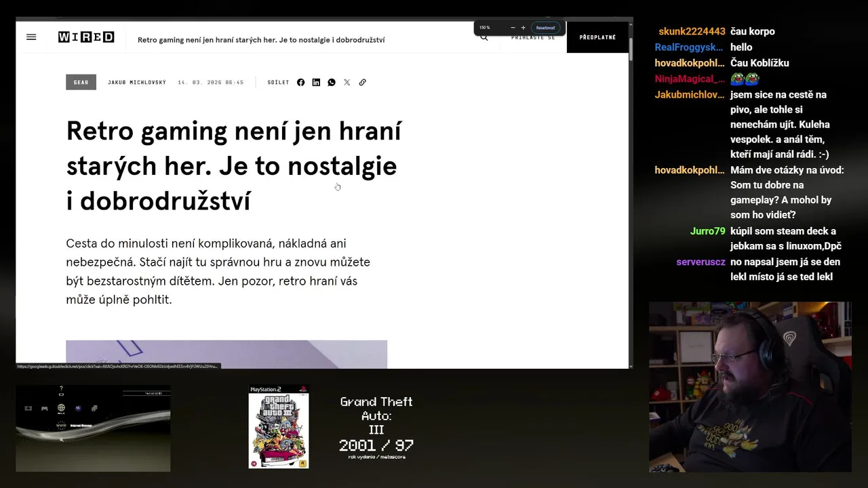Screen dimensions: 868x488
Task: Click the 'Grand Theft Auto: III' title text
Action: coord(376,415)
